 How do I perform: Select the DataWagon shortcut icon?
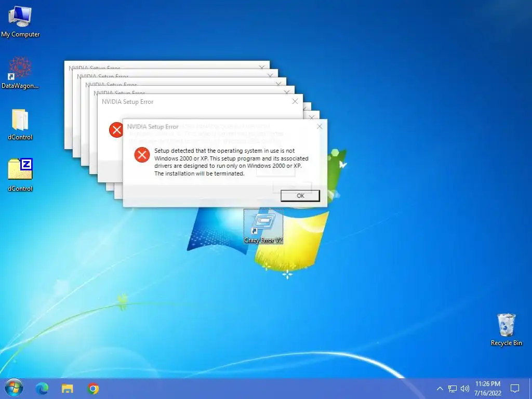[20, 73]
